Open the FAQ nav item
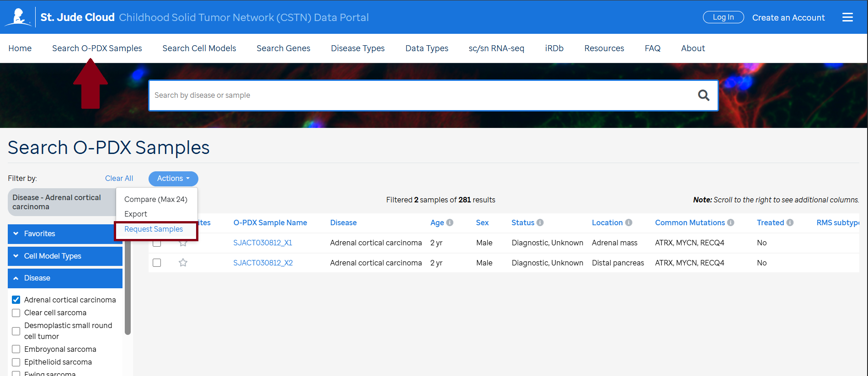Screen dimensions: 868x376 pos(653,48)
